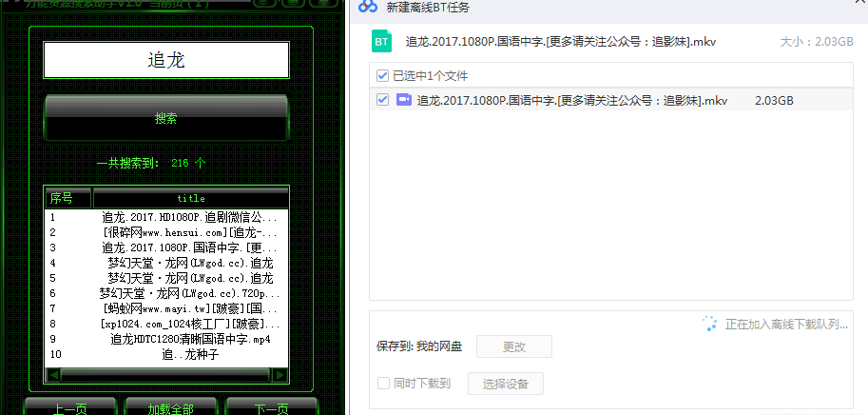The height and width of the screenshot is (415, 868).
Task: Focus the search box containing 追龙
Action: pos(166,60)
